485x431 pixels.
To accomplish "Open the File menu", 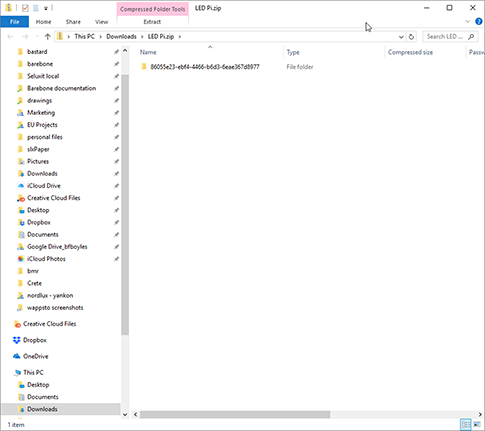I will [15, 22].
